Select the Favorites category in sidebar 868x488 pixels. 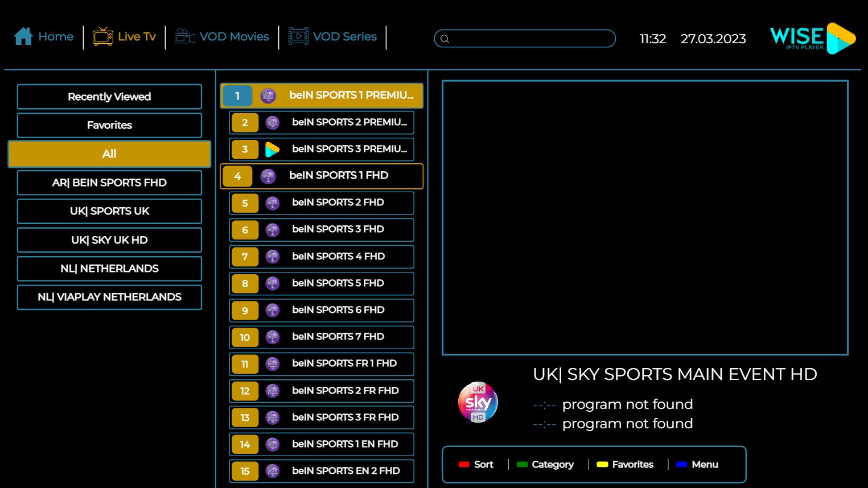[x=109, y=125]
